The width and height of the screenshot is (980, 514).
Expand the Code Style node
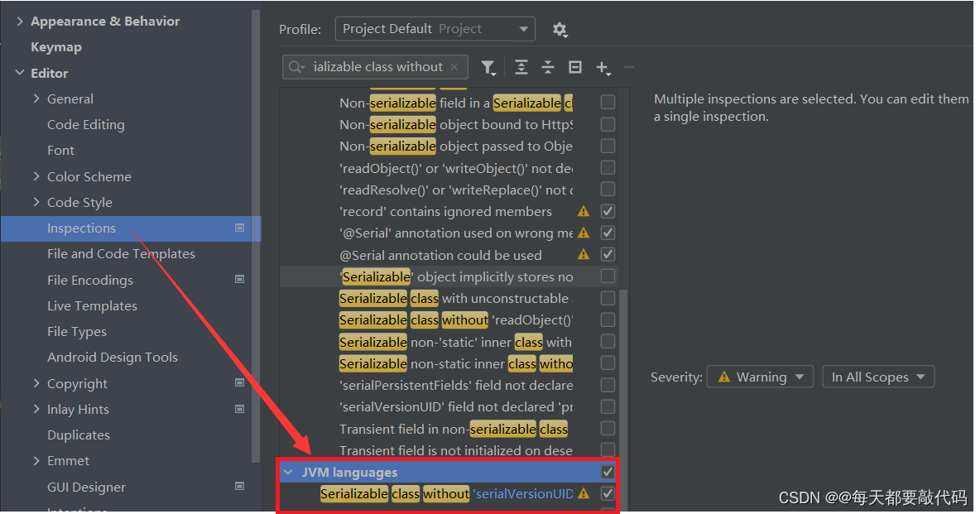coord(36,202)
